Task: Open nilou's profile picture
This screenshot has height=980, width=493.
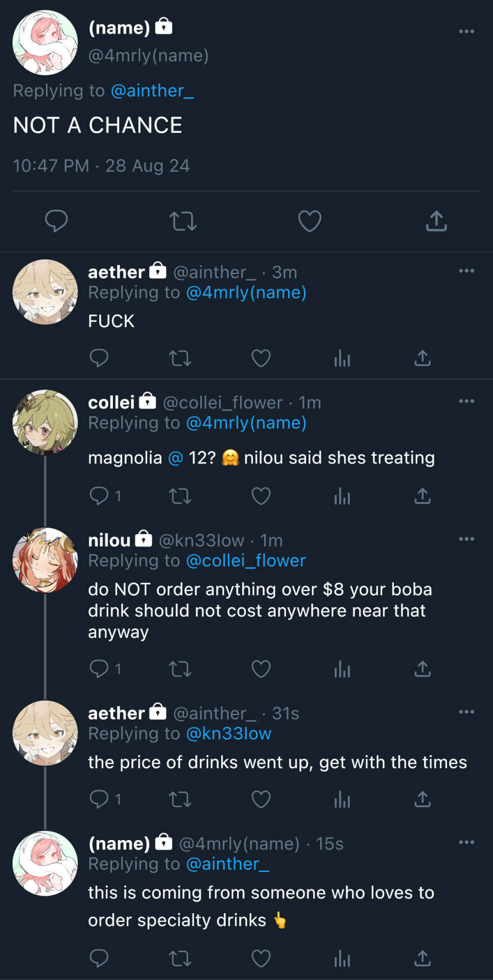Action: pyautogui.click(x=45, y=560)
